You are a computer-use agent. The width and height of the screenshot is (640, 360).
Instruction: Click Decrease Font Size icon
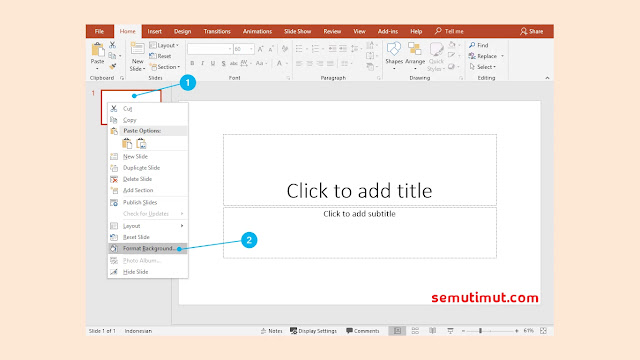271,49
